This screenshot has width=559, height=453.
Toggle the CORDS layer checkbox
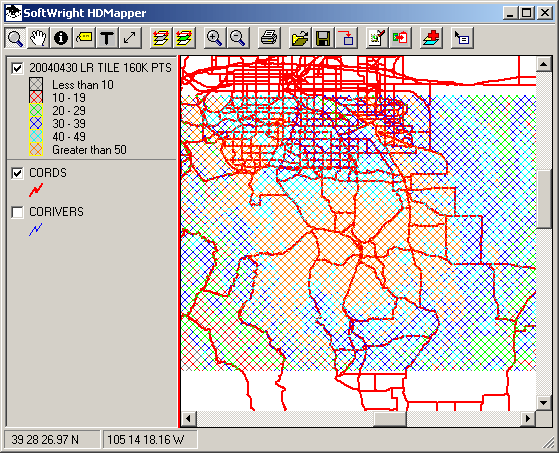(17, 173)
